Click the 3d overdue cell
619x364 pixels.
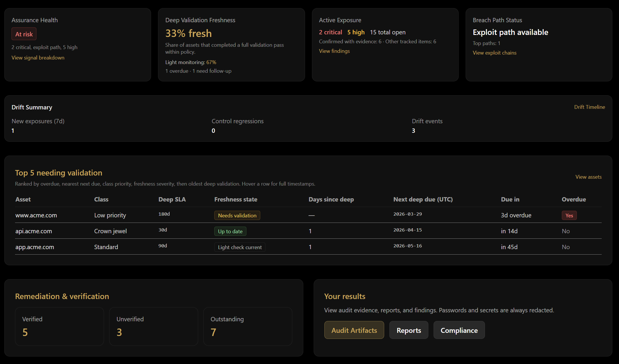(516, 215)
